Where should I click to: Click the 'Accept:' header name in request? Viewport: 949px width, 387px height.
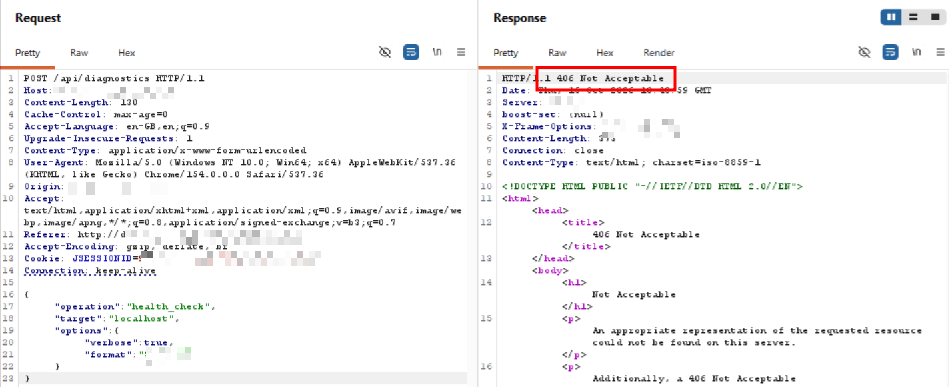[x=44, y=199]
